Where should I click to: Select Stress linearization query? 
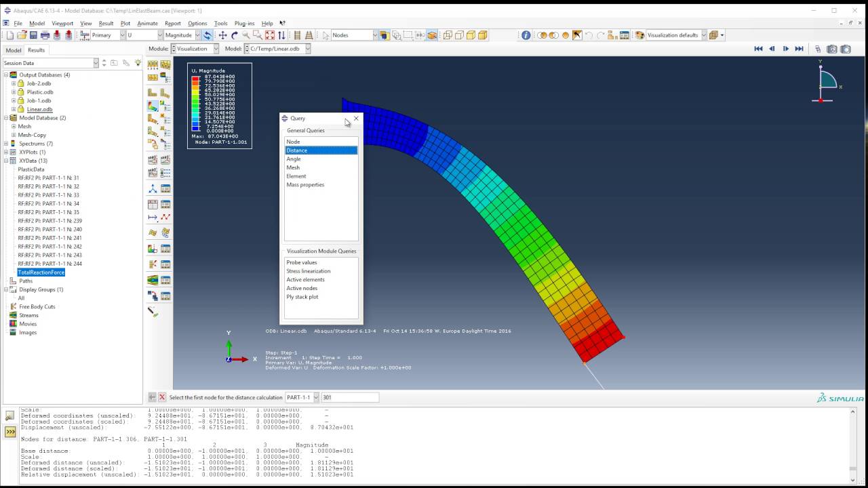(x=321, y=271)
